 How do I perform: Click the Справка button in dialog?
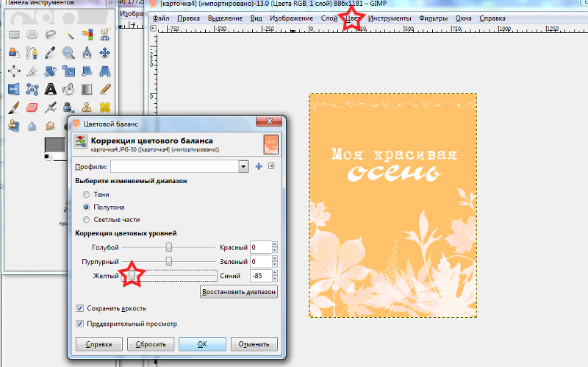pyautogui.click(x=99, y=344)
